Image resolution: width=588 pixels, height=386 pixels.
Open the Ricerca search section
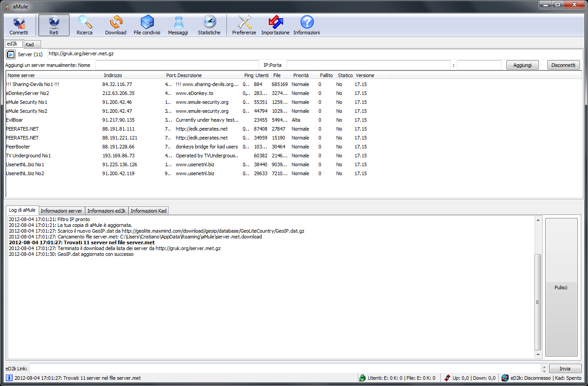tap(85, 25)
